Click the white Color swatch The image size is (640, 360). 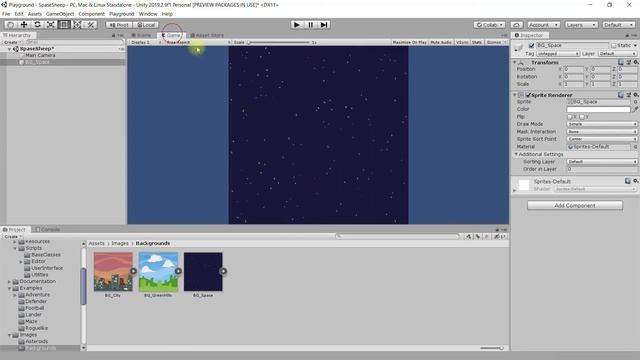598,109
